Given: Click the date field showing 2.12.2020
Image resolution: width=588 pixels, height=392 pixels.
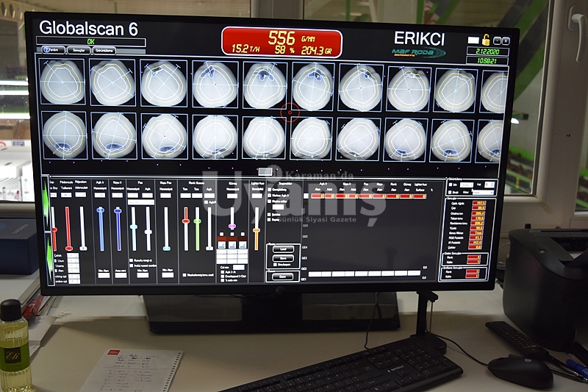Looking at the screenshot, I should tap(487, 51).
